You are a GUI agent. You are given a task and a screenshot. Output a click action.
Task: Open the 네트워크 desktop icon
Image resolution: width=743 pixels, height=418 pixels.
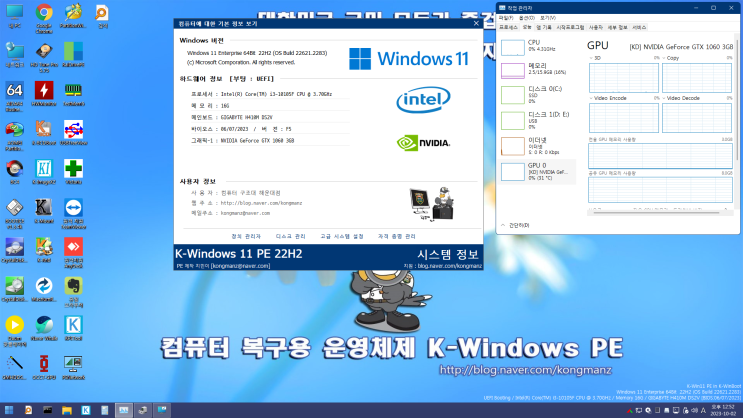[14, 54]
